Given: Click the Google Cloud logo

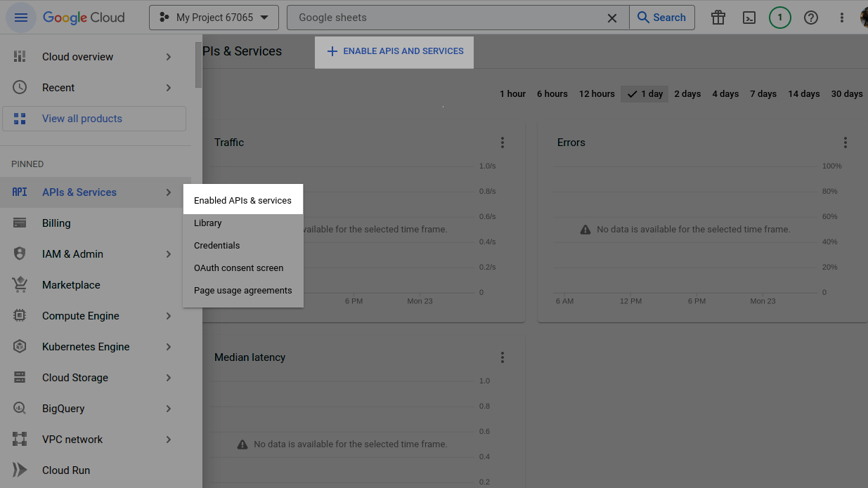Looking at the screenshot, I should coord(84,18).
